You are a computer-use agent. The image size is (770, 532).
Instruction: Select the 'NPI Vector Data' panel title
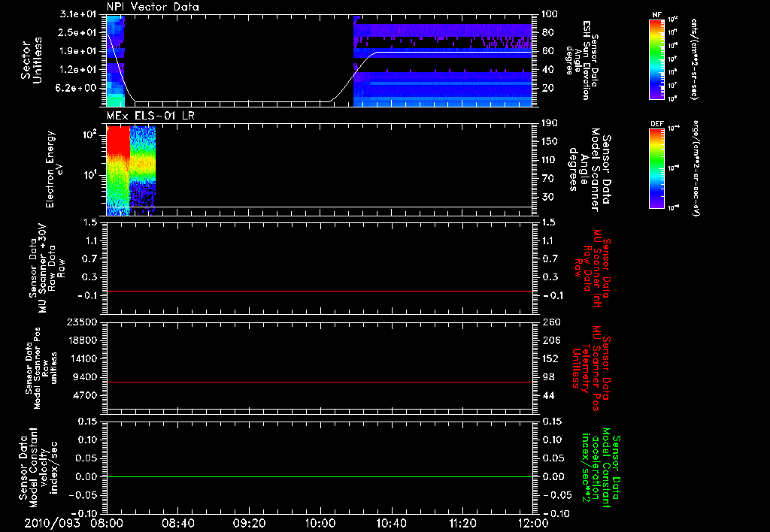[x=153, y=7]
